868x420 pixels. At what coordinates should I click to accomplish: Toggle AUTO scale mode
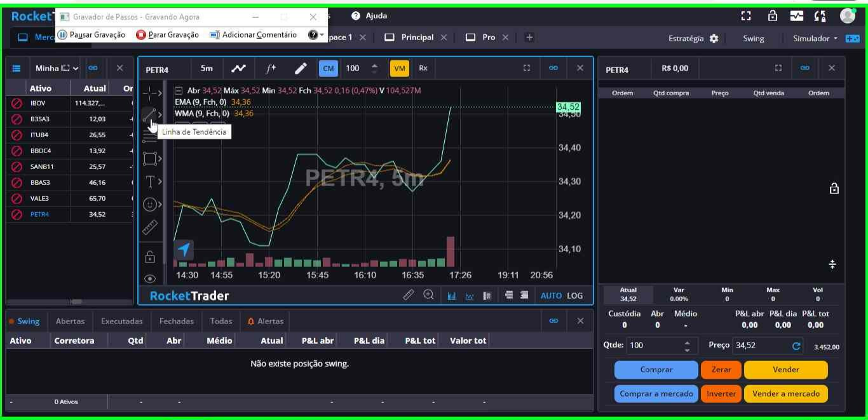click(x=551, y=295)
